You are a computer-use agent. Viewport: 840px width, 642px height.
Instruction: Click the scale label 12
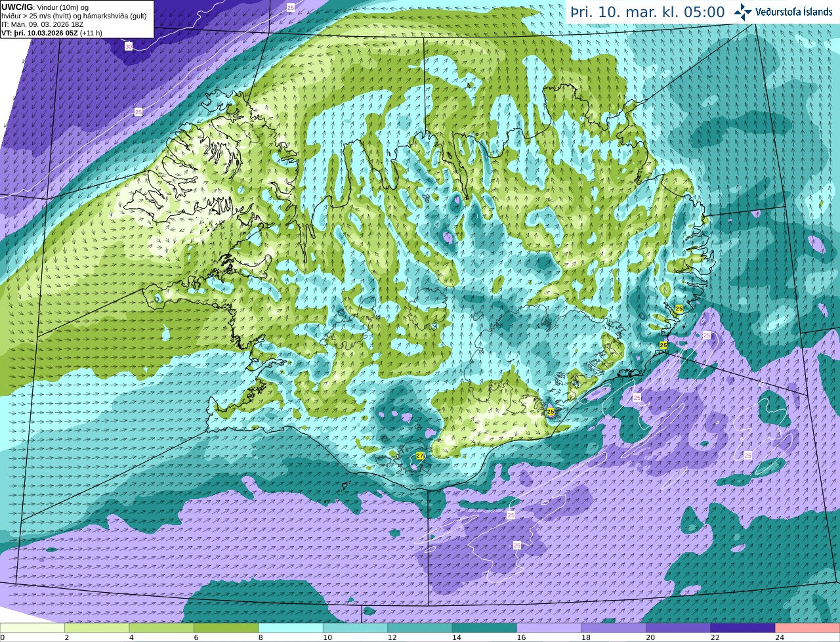click(392, 637)
